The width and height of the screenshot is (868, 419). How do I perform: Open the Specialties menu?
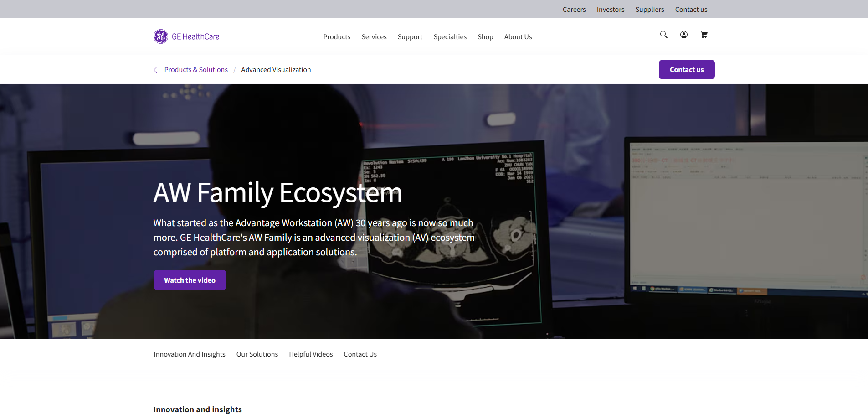tap(450, 37)
